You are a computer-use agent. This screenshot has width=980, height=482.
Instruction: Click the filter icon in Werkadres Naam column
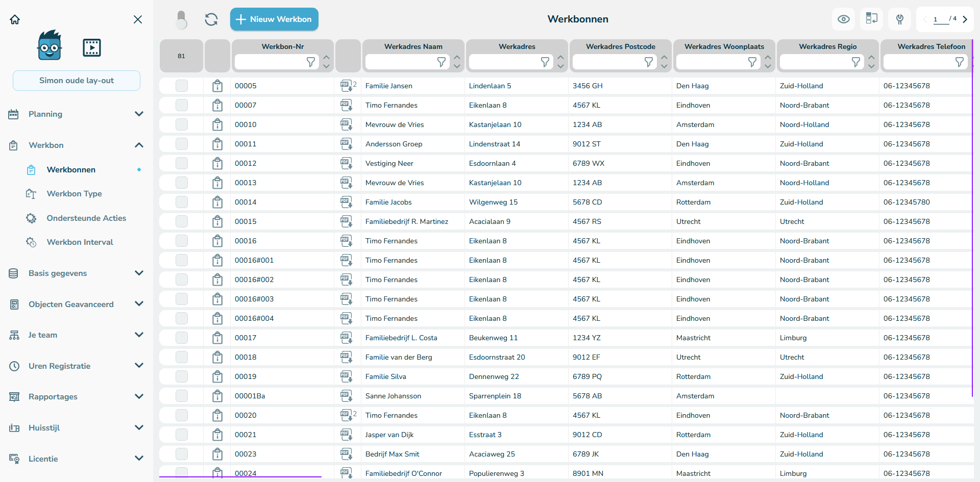[441, 62]
